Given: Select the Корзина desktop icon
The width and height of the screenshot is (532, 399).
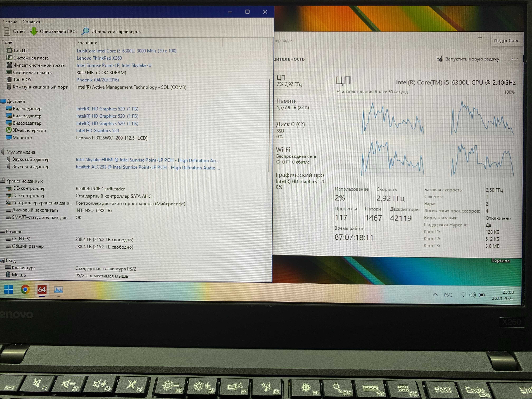Looking at the screenshot, I should 500,260.
